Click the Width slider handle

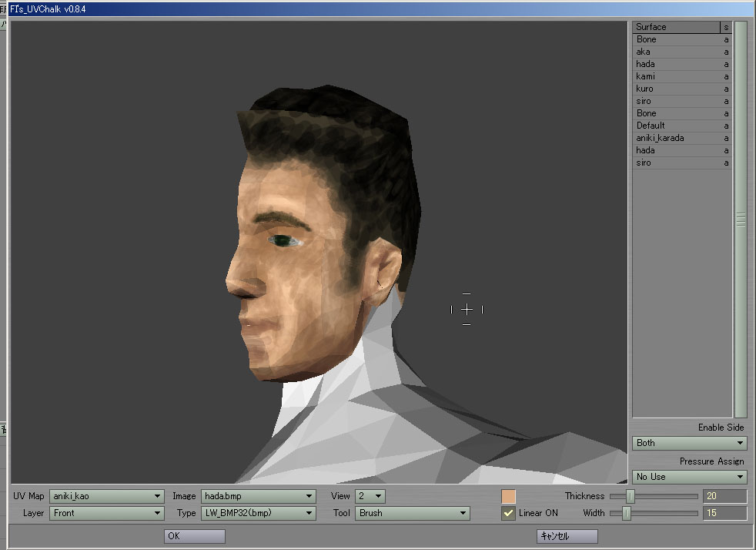626,513
